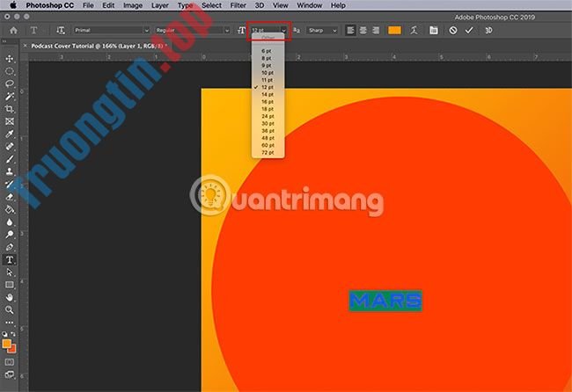Select the Elliptical Marquee tool
572x392 pixels.
[x=10, y=71]
